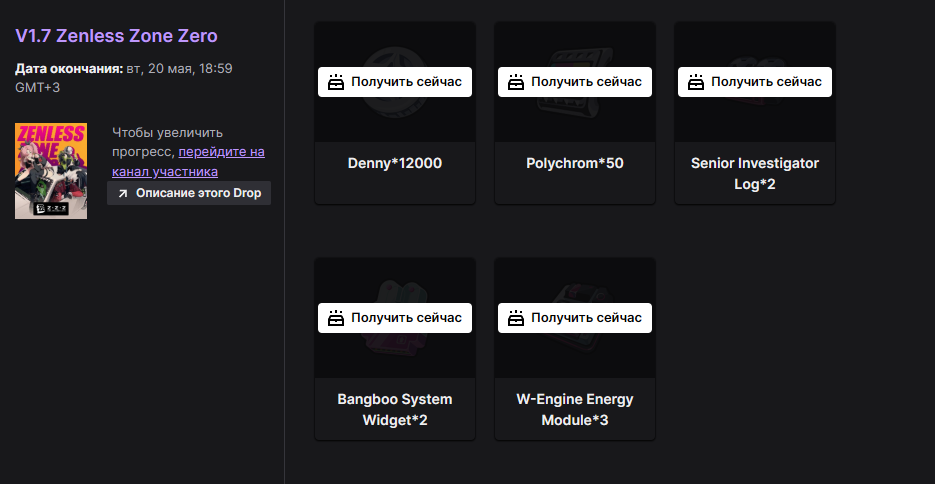This screenshot has width=935, height=484.
Task: Select the 'W-Engine Energy Module*3' reward name
Action: pos(575,409)
